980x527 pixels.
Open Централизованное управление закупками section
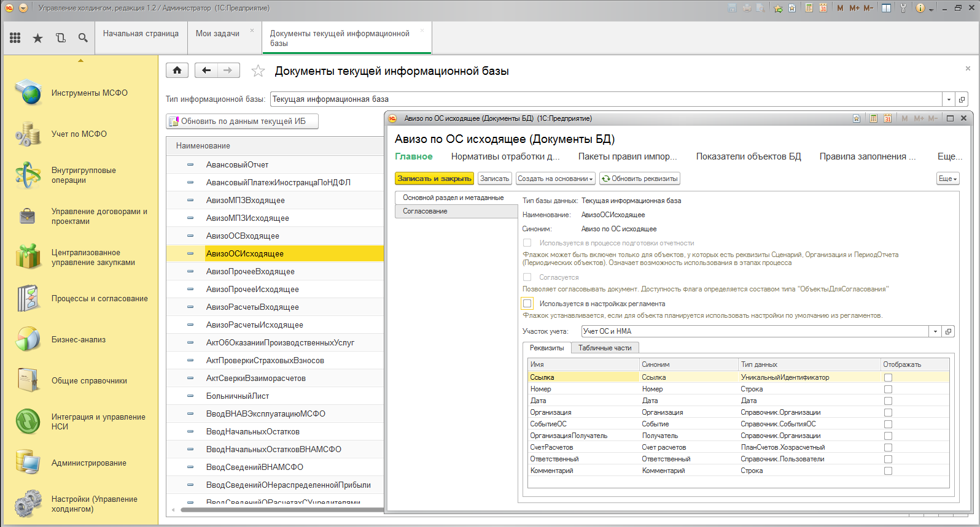pyautogui.click(x=80, y=257)
